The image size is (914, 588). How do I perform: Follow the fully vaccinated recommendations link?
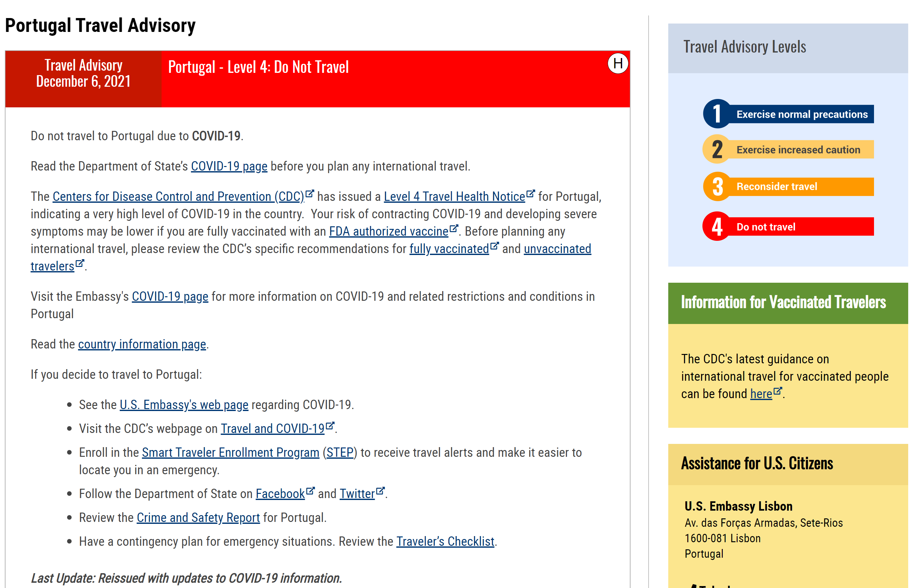tap(449, 249)
